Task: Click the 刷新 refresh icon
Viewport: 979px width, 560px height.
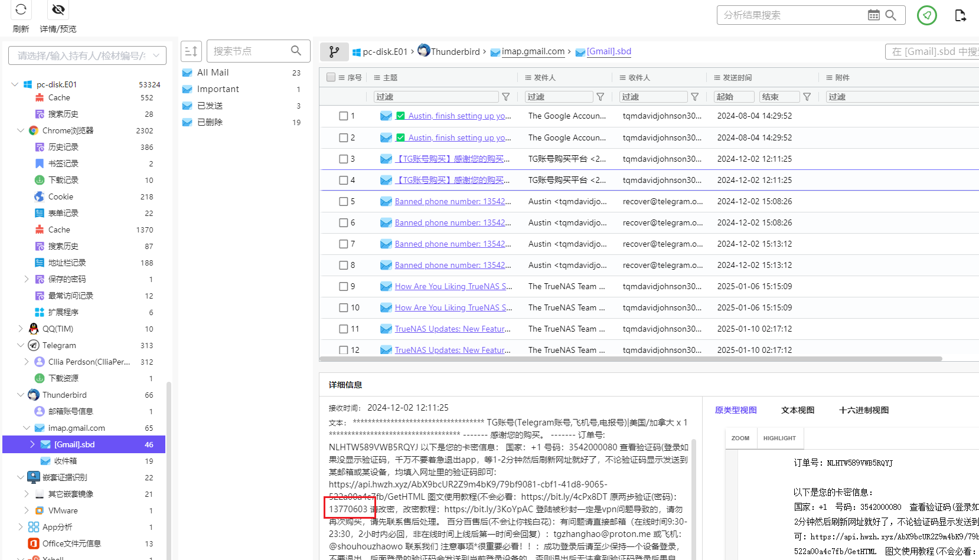Action: pos(21,9)
